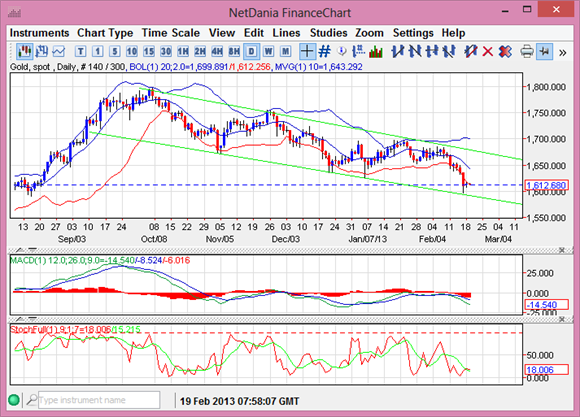This screenshot has width=580, height=417.
Task: Select the monthly (M) time scale button
Action: point(285,51)
